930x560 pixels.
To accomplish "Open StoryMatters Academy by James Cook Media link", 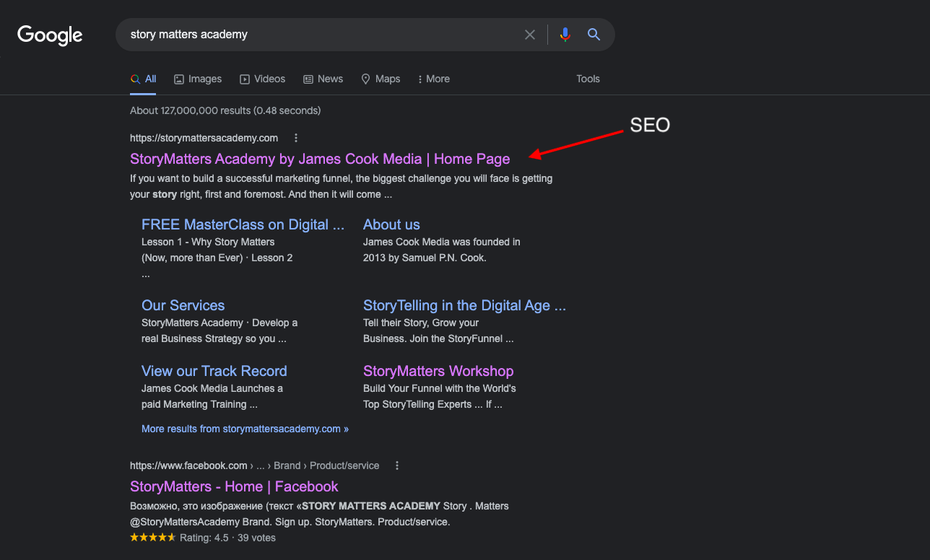I will click(x=320, y=159).
